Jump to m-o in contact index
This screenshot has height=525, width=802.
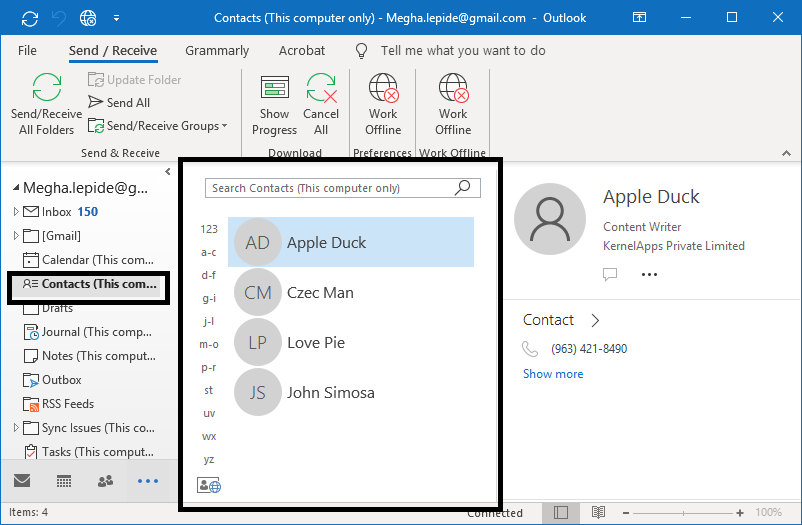tap(209, 344)
